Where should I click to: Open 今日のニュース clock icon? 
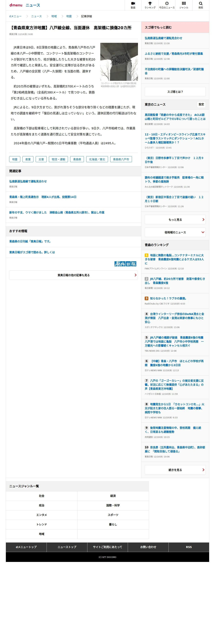167,5
